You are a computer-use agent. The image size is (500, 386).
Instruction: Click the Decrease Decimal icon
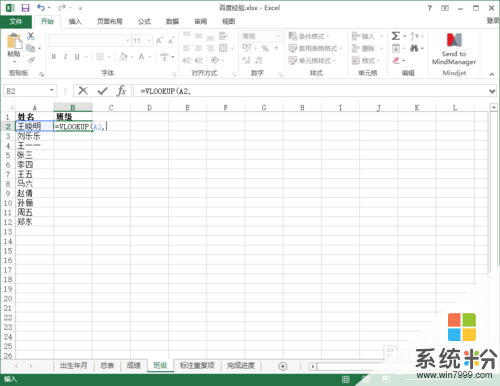[258, 60]
